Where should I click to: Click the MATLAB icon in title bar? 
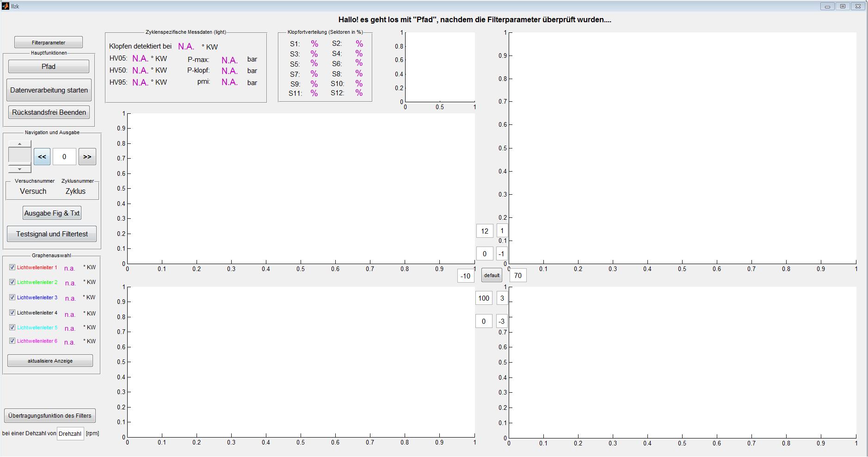tap(6, 6)
